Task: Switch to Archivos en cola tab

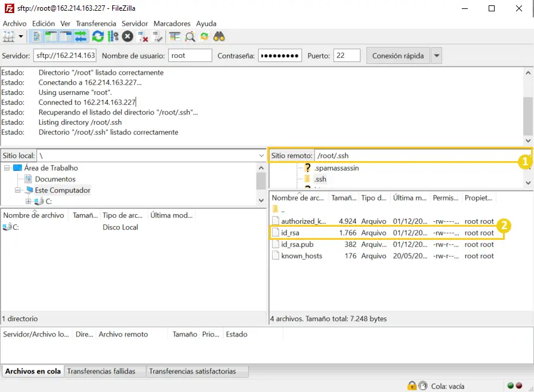Action: click(x=33, y=371)
